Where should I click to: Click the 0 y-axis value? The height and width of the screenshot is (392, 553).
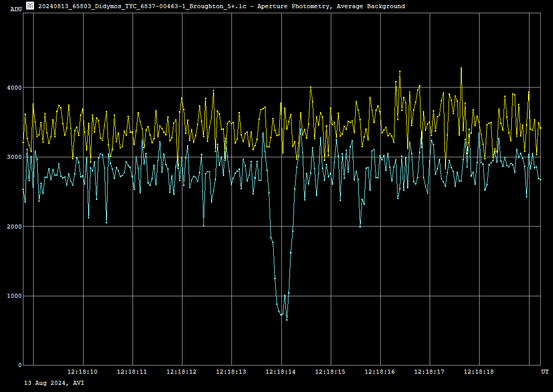(x=20, y=365)
